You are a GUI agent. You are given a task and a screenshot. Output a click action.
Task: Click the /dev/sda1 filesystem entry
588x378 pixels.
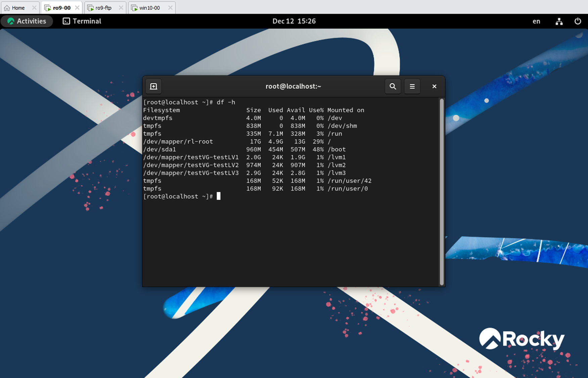tap(160, 149)
